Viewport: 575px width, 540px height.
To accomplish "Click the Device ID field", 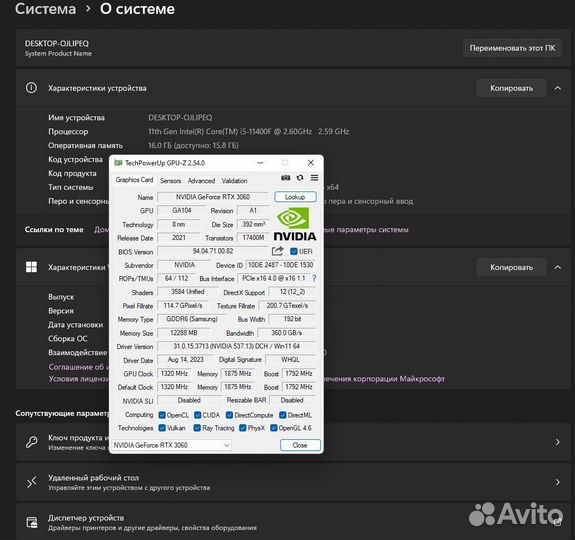I will [281, 265].
